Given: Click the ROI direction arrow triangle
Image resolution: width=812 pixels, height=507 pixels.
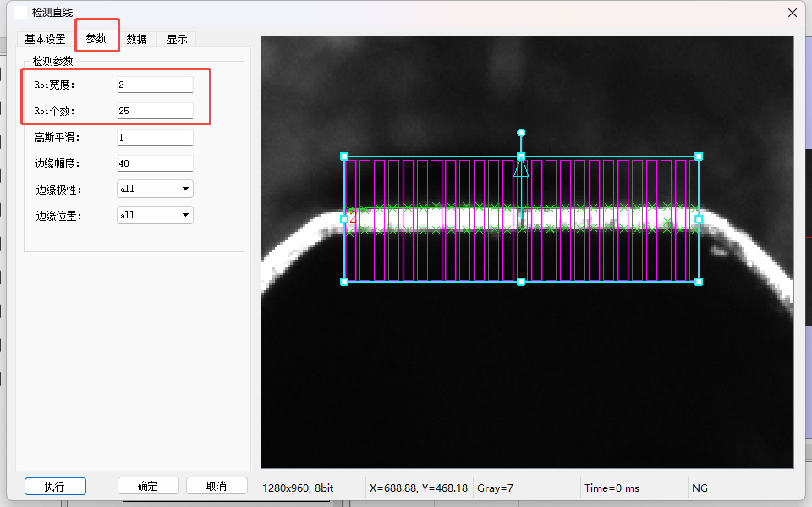Looking at the screenshot, I should (521, 168).
